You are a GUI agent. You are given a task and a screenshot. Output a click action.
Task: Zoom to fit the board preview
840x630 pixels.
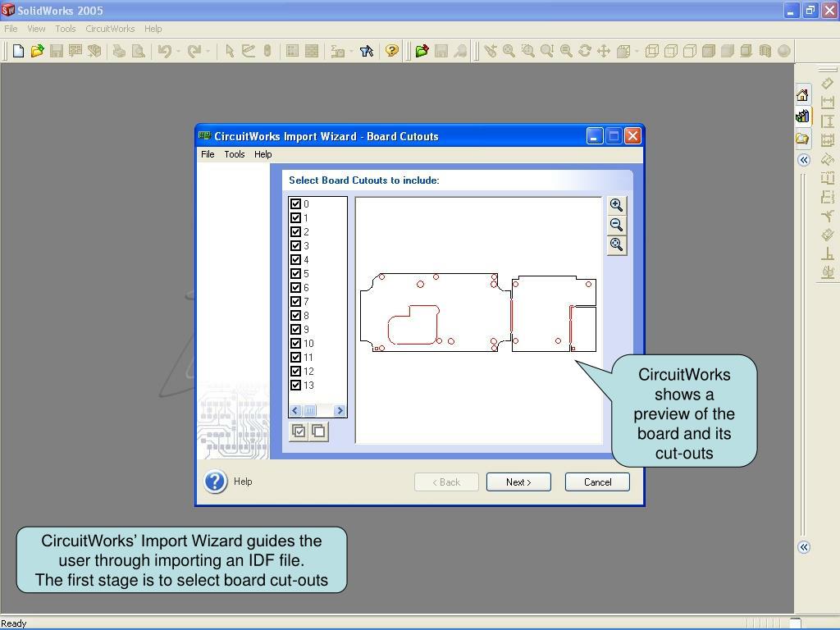pyautogui.click(x=617, y=244)
